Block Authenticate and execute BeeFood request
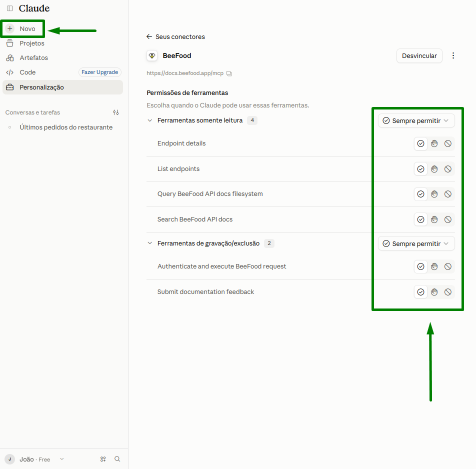The height and width of the screenshot is (469, 476). [x=448, y=266]
